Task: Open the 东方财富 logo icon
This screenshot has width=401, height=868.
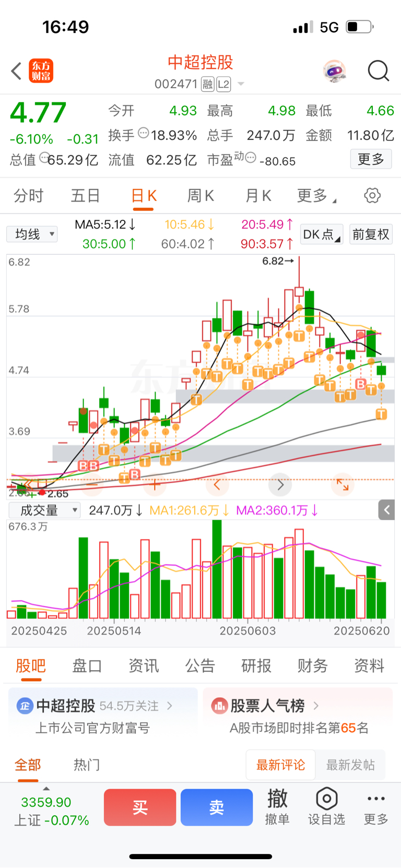Action: point(41,71)
